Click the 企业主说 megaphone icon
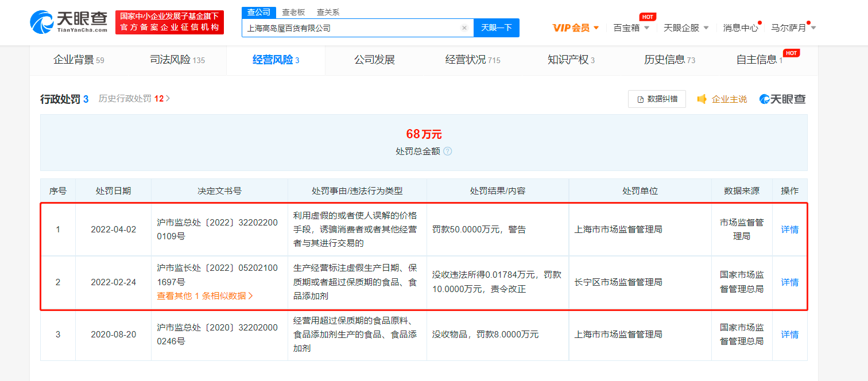Screen dimensions: 868x381 tap(702, 99)
